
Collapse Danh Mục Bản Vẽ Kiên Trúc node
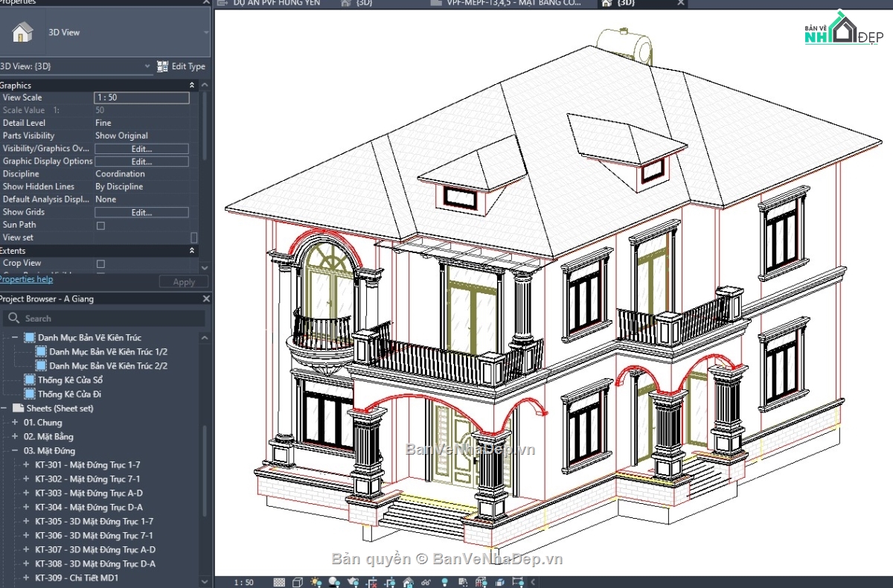point(15,337)
